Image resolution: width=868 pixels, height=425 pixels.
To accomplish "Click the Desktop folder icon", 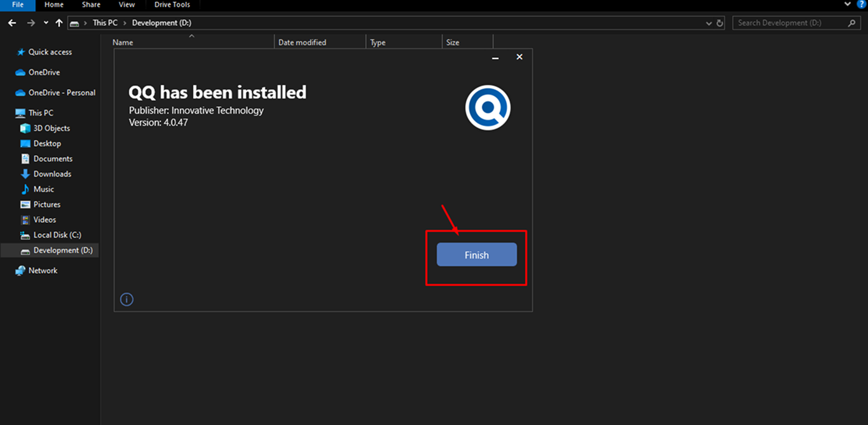I will pyautogui.click(x=25, y=144).
